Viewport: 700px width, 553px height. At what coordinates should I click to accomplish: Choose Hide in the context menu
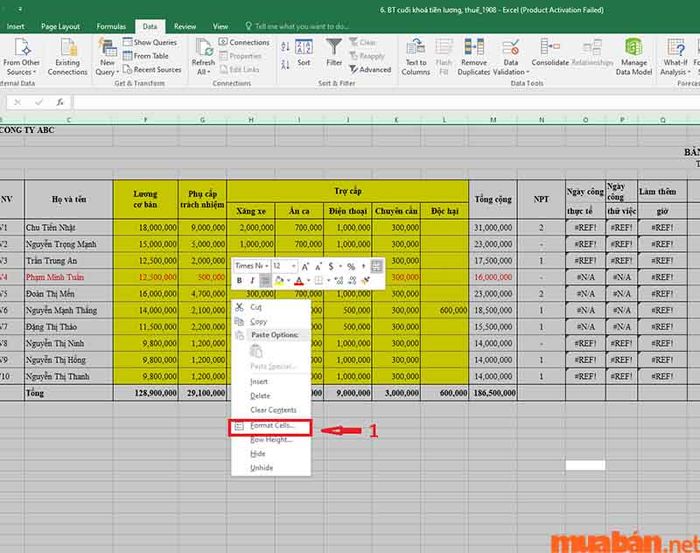271,453
